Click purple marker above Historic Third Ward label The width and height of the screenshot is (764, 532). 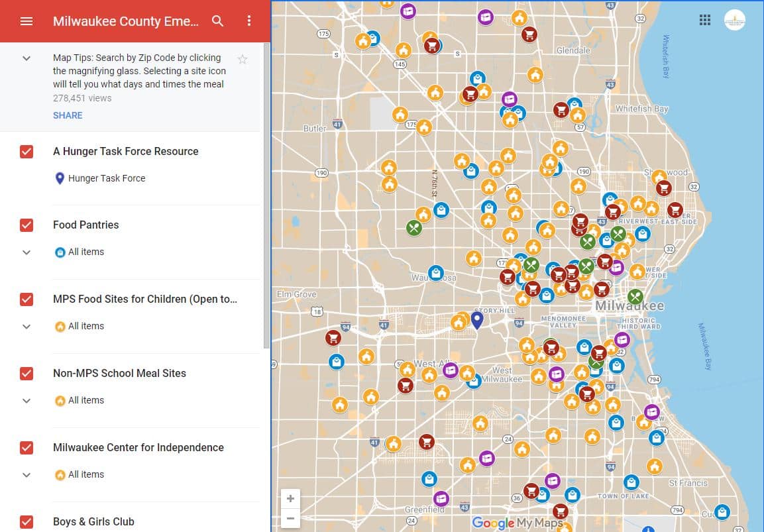(x=622, y=340)
